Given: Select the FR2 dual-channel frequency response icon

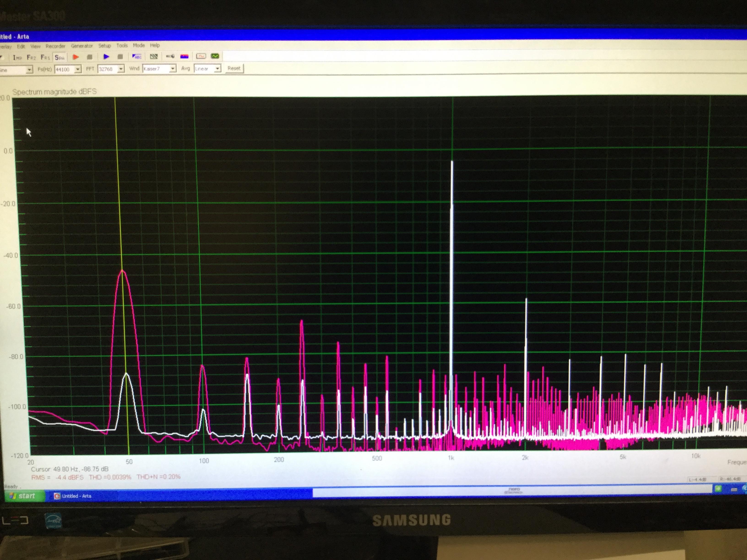Looking at the screenshot, I should (31, 57).
